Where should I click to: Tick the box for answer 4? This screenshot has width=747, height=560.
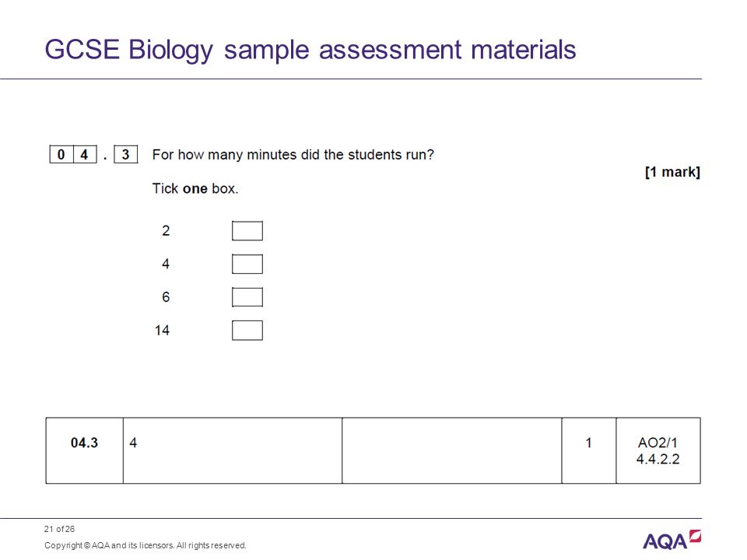click(247, 264)
